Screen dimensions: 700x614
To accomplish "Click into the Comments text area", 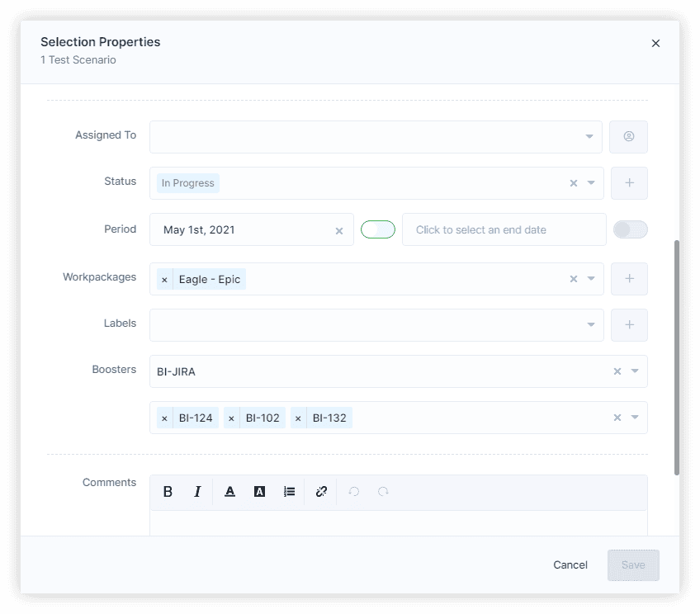I will [x=398, y=523].
